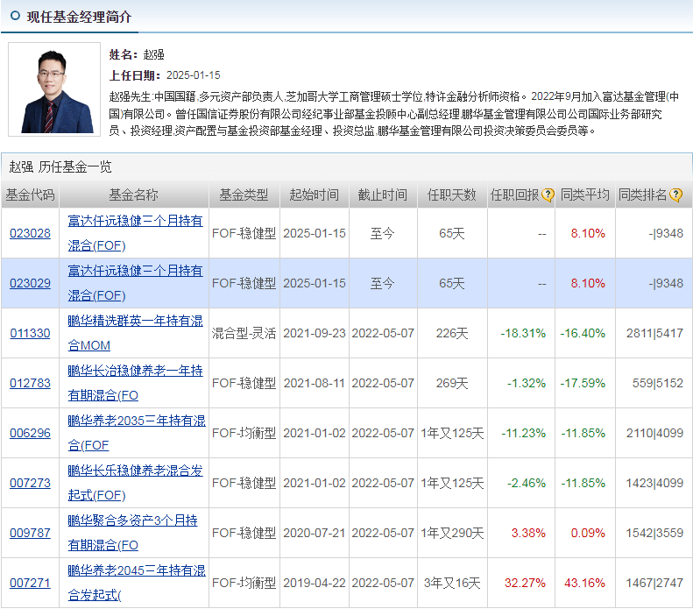Open the 鹏华聚合多资产3个月持有期混合 link
Screen dimensions: 693x616
tap(132, 533)
